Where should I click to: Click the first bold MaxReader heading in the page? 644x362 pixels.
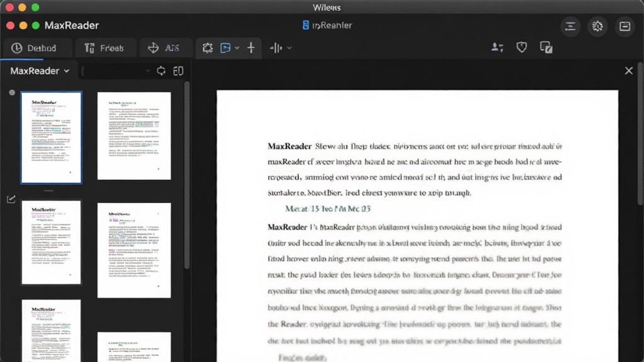(x=289, y=146)
